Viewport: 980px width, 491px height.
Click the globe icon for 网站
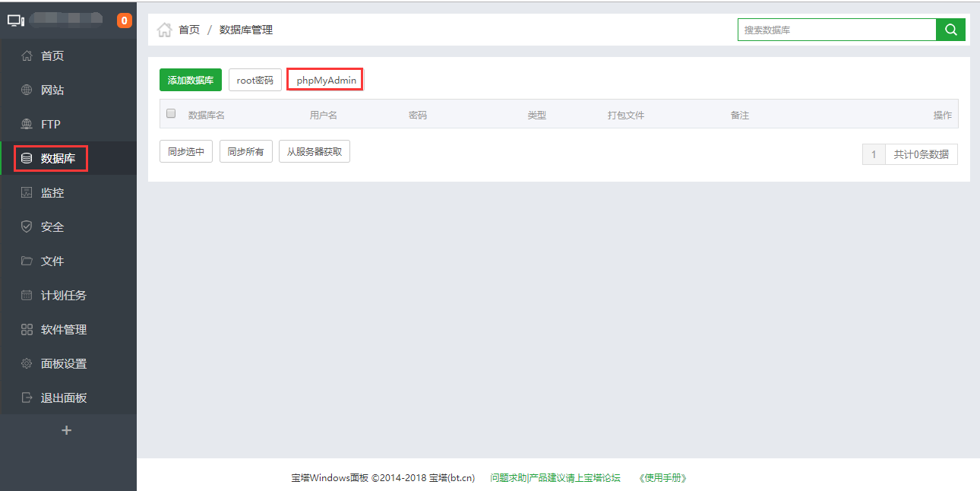pos(27,90)
